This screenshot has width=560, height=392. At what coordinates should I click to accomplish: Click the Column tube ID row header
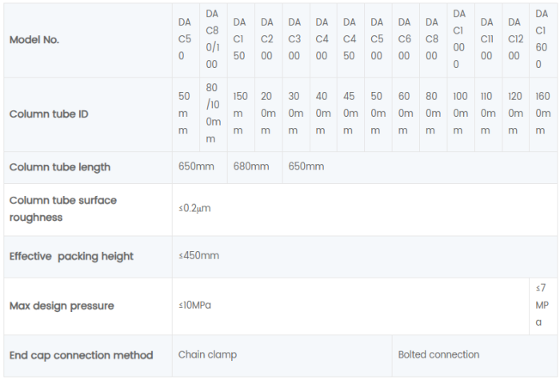(x=49, y=114)
